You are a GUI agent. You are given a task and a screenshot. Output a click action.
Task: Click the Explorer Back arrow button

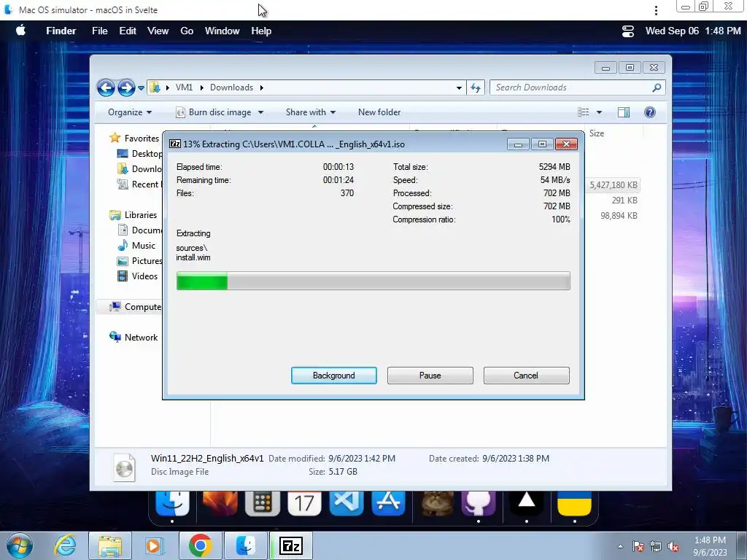(x=106, y=87)
